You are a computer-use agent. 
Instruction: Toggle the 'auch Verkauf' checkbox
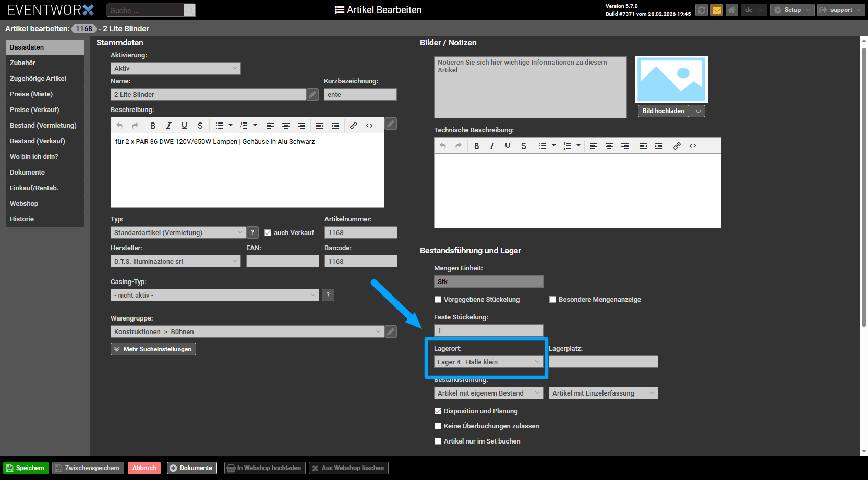[x=268, y=233]
